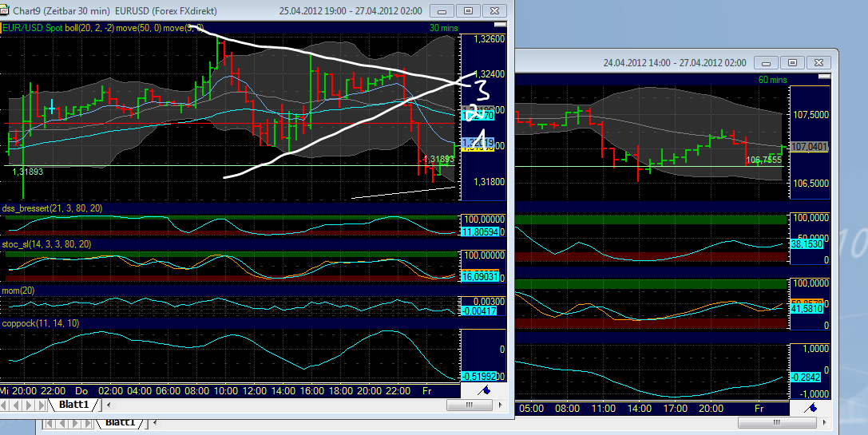This screenshot has width=868, height=435.
Task: Click the 12:00 time axis label in Chart9
Action: coord(255,391)
